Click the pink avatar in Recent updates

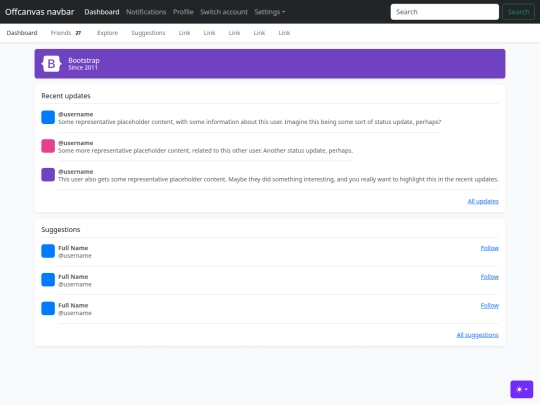tap(48, 146)
